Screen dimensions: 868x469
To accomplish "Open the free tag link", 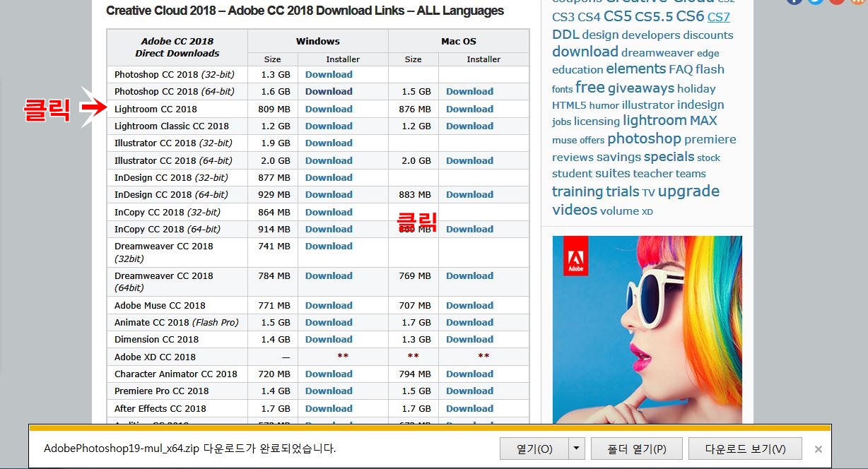I will coord(590,88).
